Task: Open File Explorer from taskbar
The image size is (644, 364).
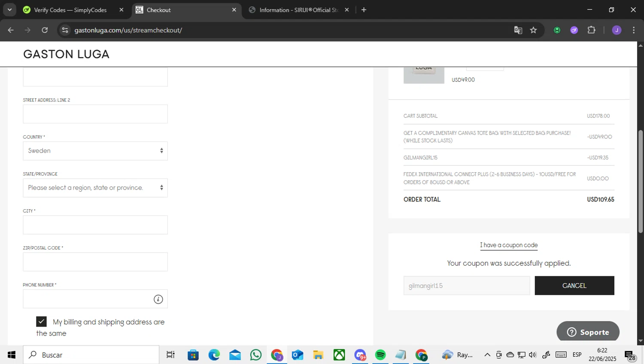Action: click(x=318, y=355)
